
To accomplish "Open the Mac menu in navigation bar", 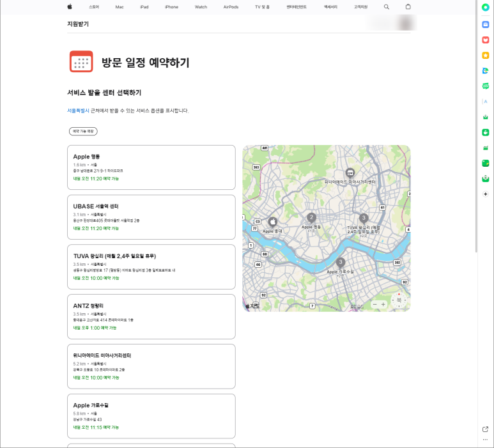I will pos(120,6).
